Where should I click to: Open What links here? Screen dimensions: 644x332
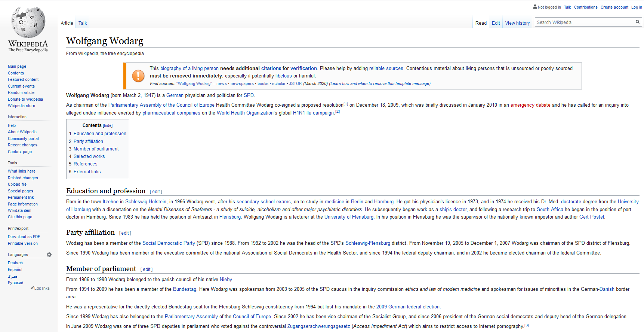[22, 171]
